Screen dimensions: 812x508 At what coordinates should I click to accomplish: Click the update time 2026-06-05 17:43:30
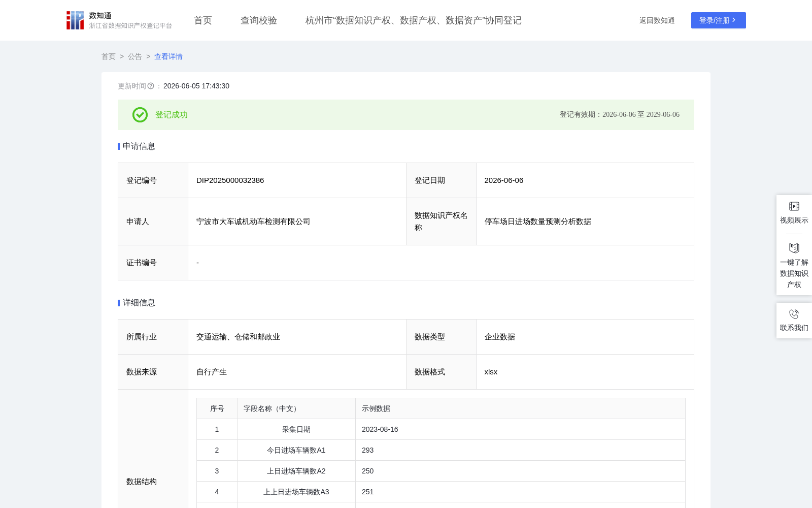pyautogui.click(x=196, y=86)
